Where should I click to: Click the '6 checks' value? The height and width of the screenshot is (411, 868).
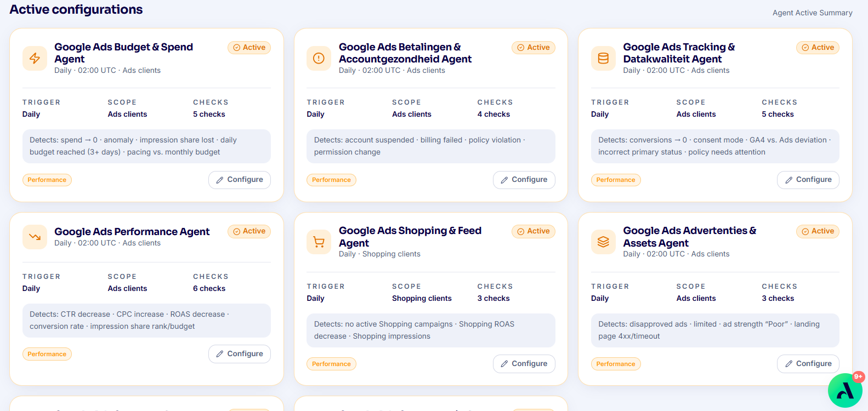click(209, 289)
